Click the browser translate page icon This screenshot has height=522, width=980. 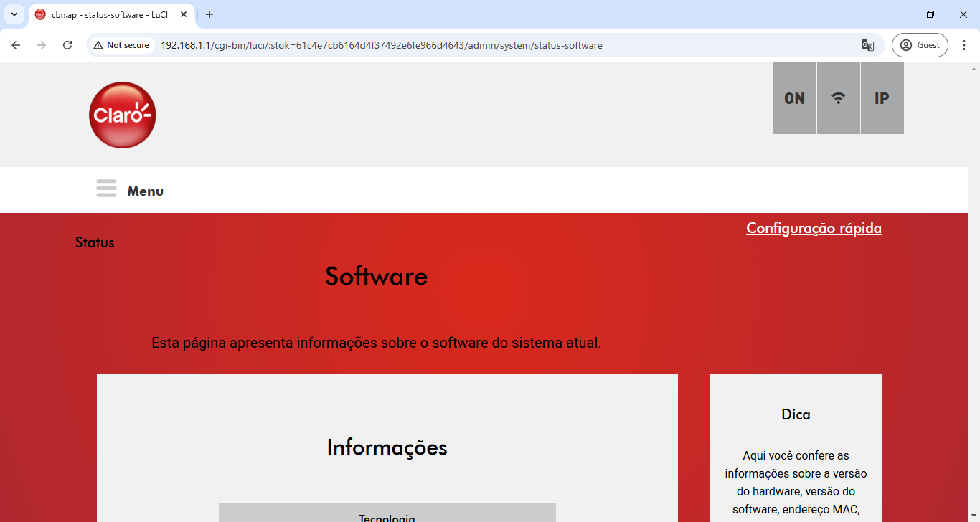tap(867, 45)
